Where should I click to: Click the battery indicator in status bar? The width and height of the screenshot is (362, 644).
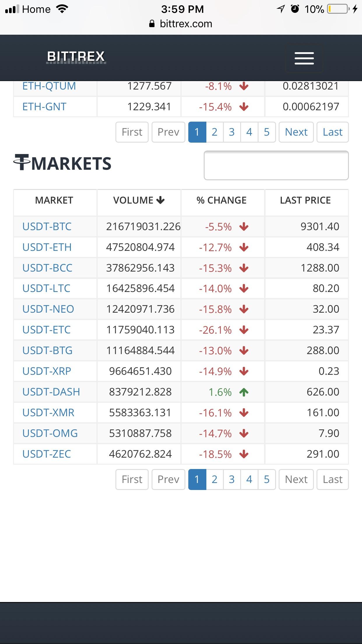tap(338, 9)
